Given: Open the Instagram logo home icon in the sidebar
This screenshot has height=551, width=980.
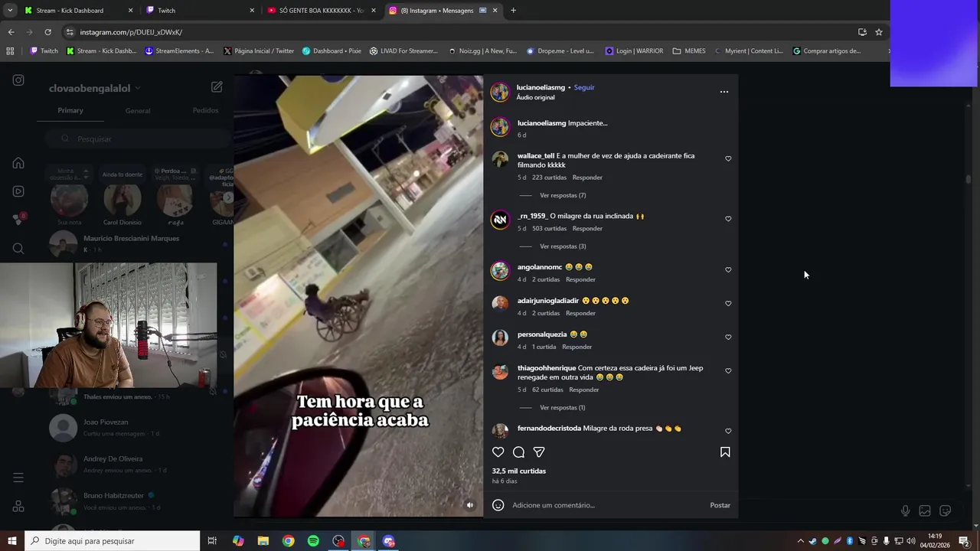Looking at the screenshot, I should click(x=18, y=80).
